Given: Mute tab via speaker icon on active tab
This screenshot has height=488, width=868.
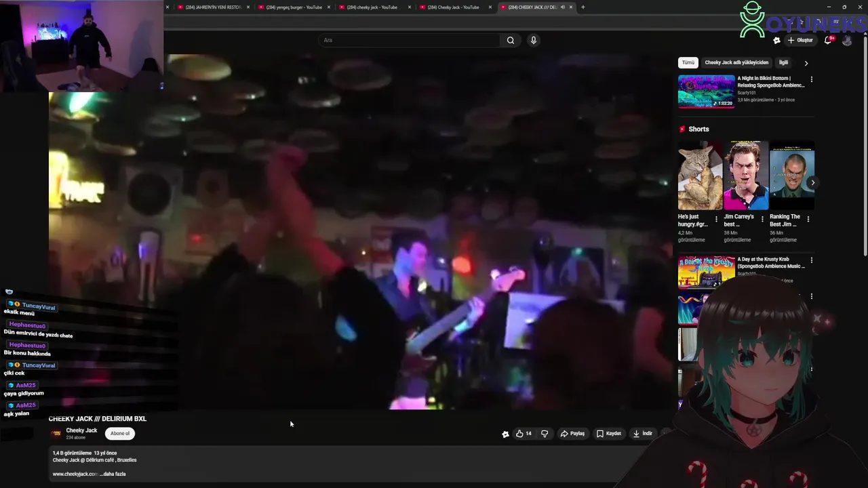Looking at the screenshot, I should tap(562, 7).
